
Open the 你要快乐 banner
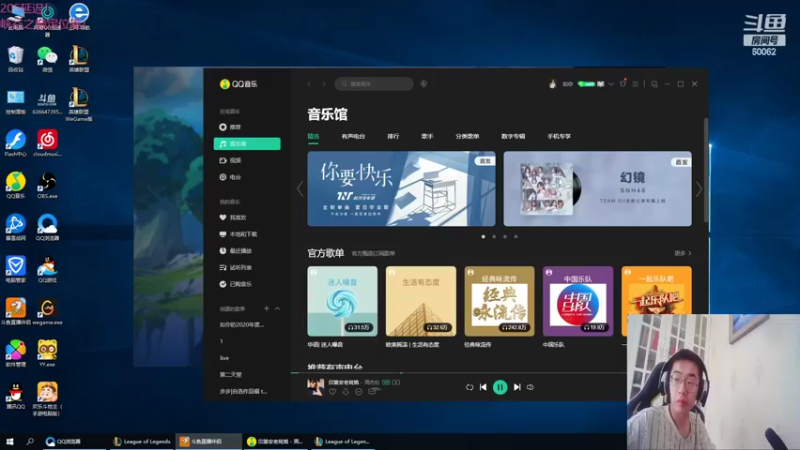pos(401,189)
